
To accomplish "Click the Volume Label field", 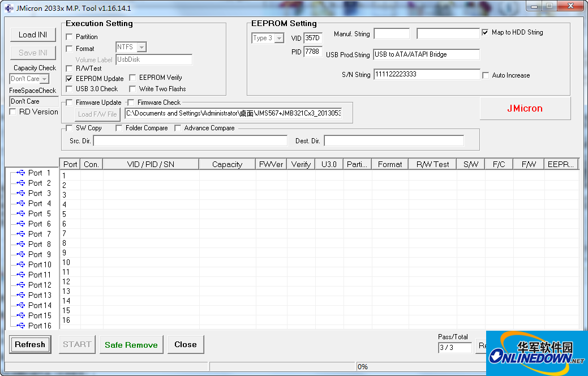I will [154, 59].
